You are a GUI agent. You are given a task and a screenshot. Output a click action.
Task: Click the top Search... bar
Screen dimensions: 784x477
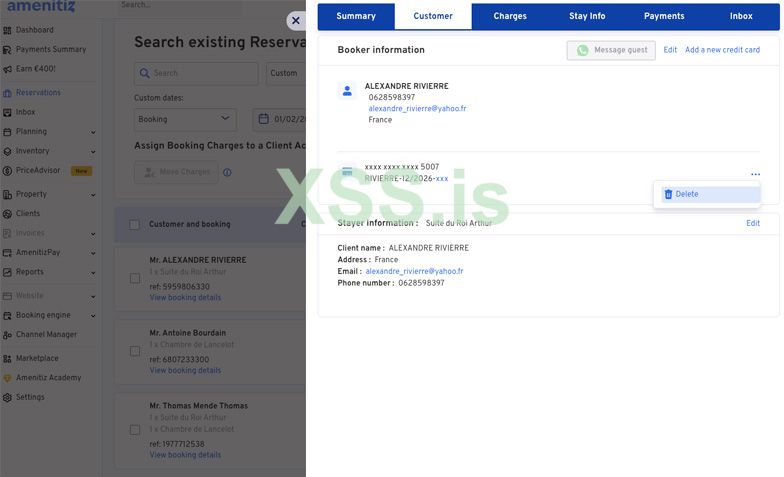[180, 5]
